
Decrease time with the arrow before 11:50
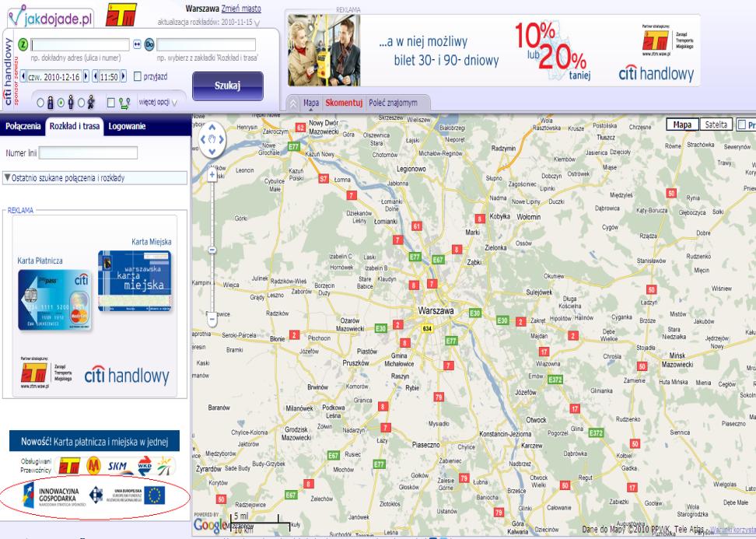click(96, 76)
